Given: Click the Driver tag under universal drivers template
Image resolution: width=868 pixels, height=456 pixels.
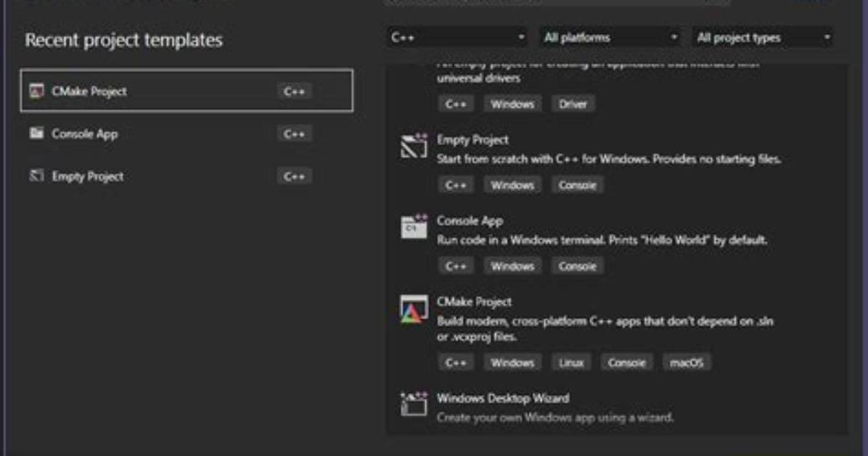Looking at the screenshot, I should [573, 104].
